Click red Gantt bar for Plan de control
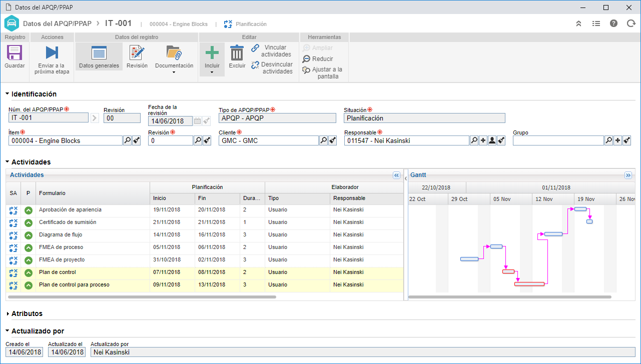 [x=508, y=271]
